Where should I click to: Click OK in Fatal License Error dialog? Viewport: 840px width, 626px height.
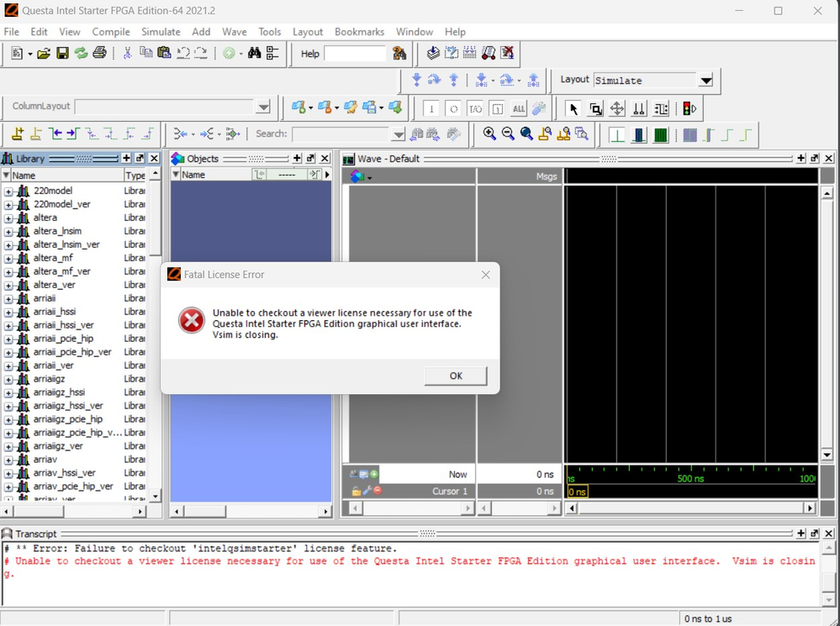456,376
